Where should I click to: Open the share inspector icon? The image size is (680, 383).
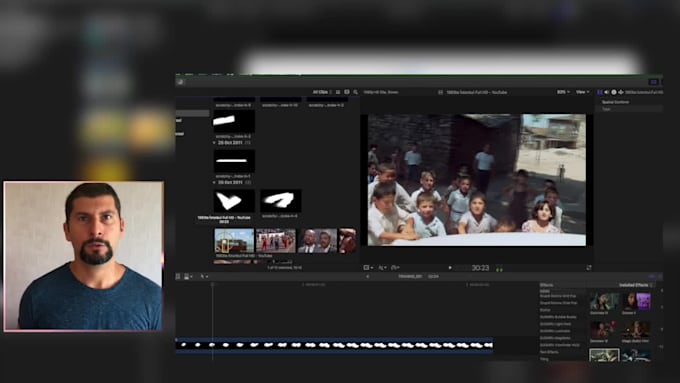click(621, 92)
